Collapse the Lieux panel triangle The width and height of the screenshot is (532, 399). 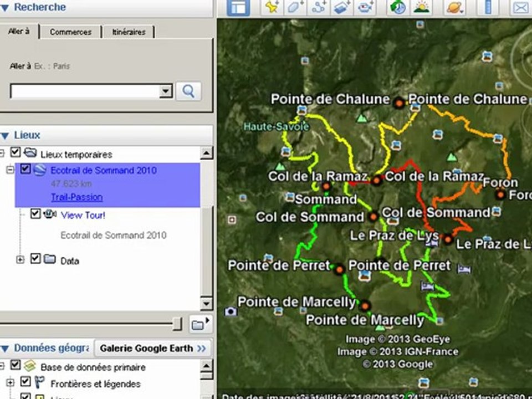point(5,136)
